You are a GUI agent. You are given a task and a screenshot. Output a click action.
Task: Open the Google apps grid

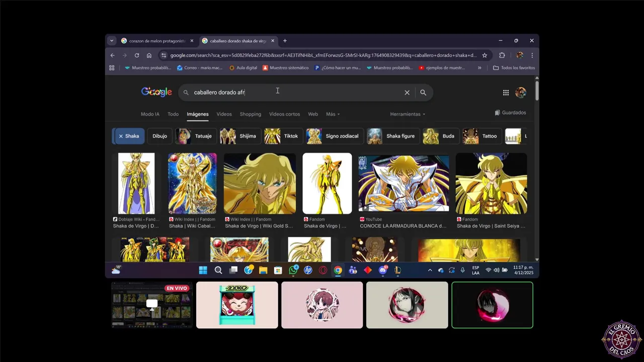coord(506,93)
